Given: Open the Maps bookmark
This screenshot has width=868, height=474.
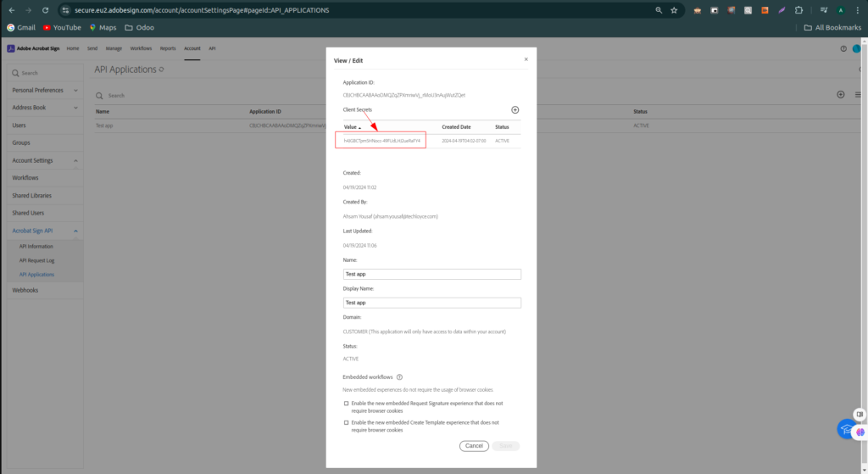Looking at the screenshot, I should coord(103,27).
